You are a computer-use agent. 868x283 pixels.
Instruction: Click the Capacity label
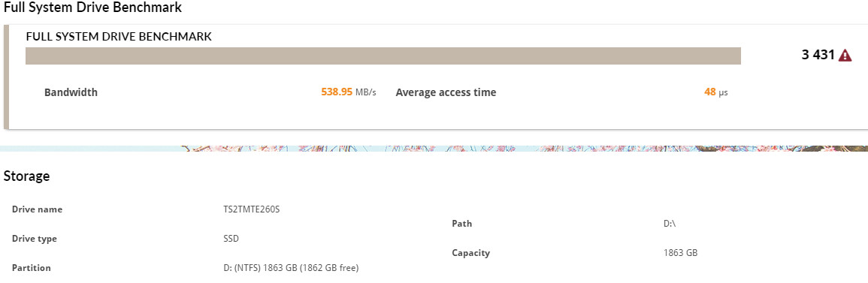click(470, 253)
